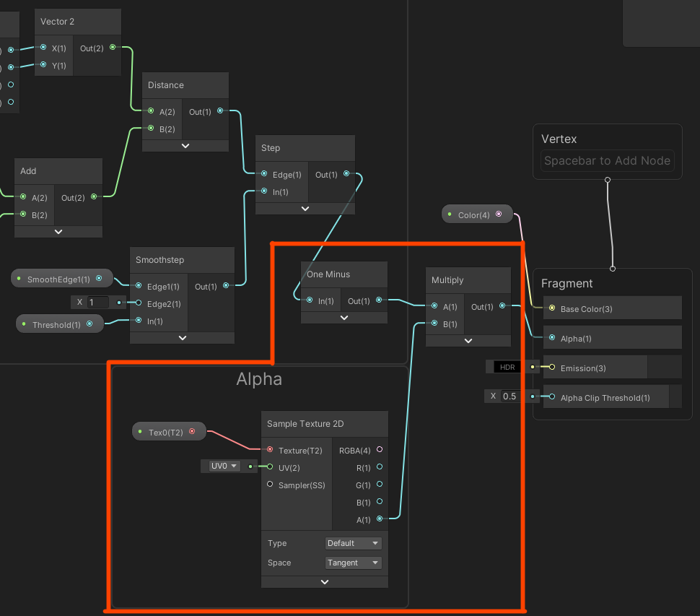Open the Space dropdown set to Tangent
700x616 pixels.
point(353,563)
